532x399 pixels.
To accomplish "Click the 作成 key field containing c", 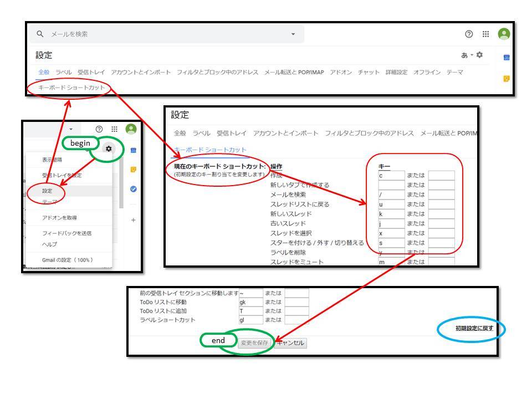I will (x=392, y=176).
